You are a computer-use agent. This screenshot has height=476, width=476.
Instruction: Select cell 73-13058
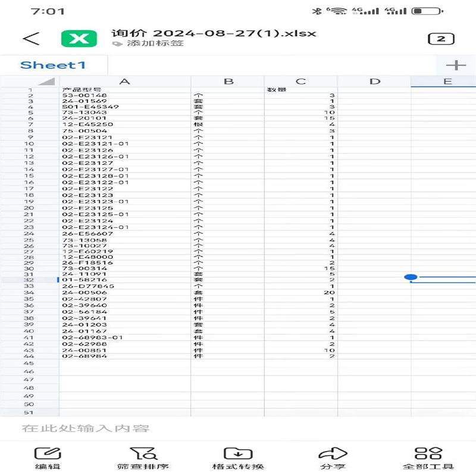click(125, 240)
